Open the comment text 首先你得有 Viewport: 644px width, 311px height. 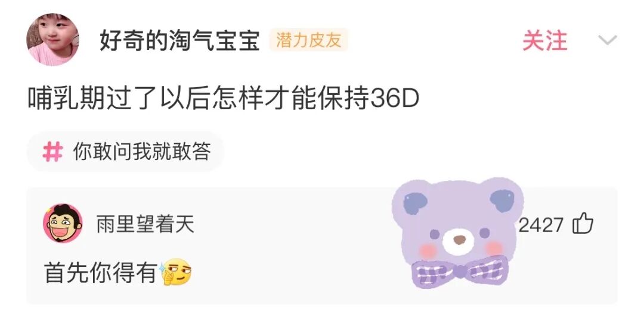[x=101, y=272]
